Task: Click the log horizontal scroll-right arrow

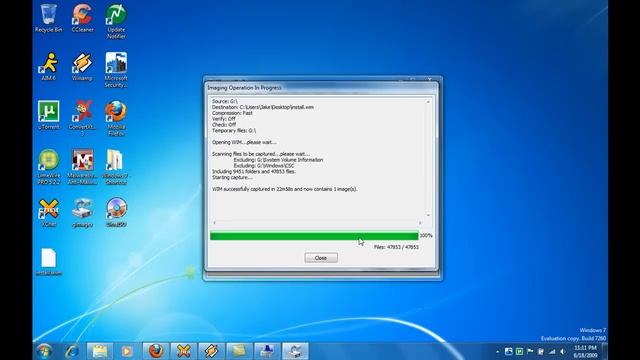Action: click(420, 223)
